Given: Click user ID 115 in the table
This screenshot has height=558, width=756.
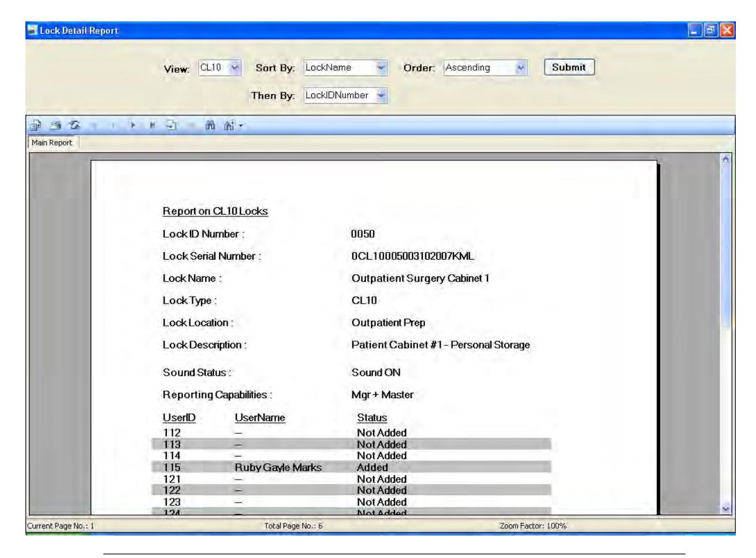Looking at the screenshot, I should point(172,467).
